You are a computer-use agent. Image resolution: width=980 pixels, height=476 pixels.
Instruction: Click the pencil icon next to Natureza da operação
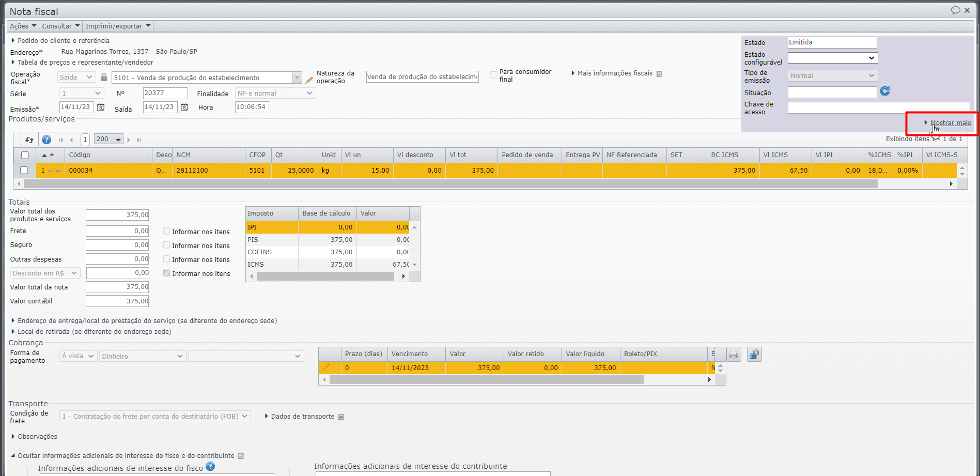pos(309,80)
